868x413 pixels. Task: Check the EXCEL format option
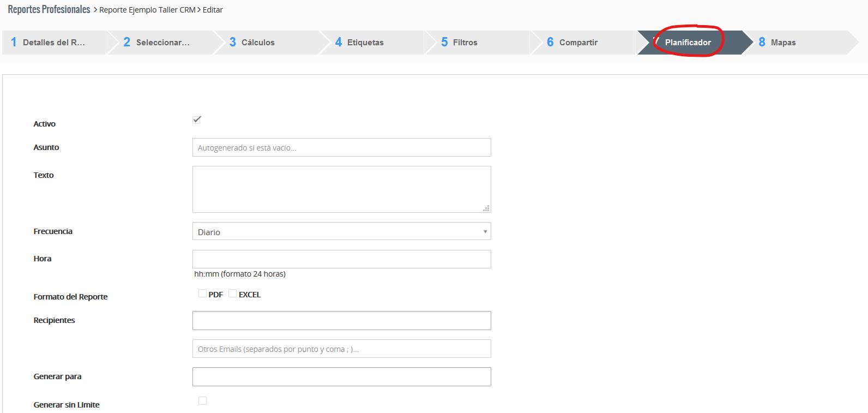pos(233,294)
